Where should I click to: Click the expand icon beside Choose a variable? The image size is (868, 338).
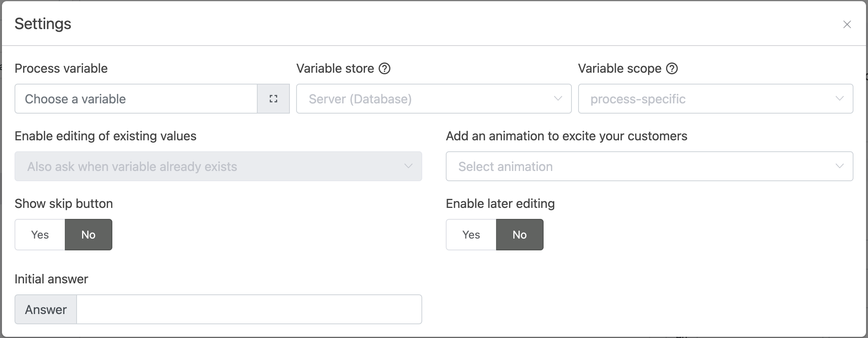pos(273,99)
